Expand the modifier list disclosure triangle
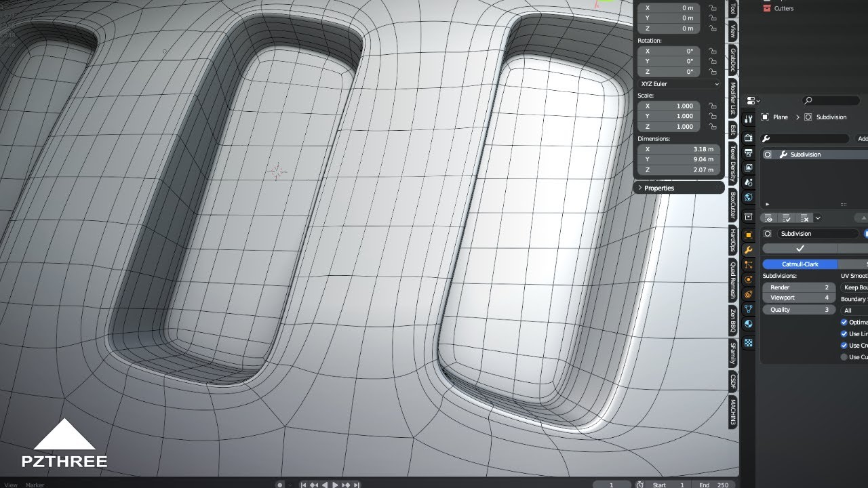The image size is (868, 488). pos(768,204)
